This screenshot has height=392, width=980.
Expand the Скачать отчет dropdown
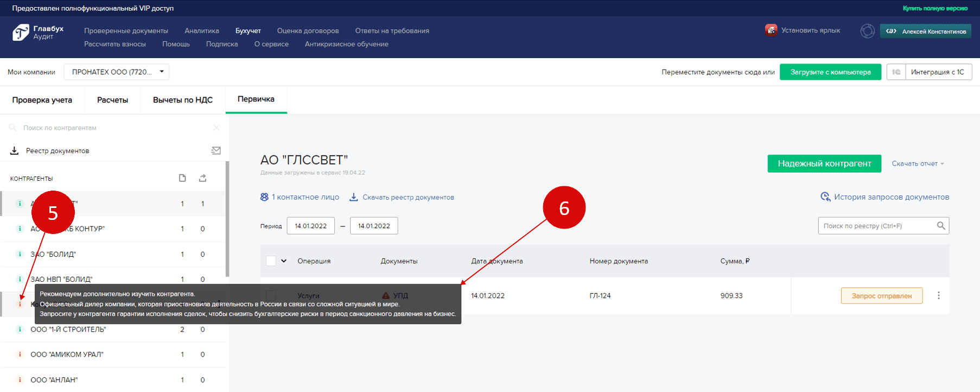coord(918,163)
